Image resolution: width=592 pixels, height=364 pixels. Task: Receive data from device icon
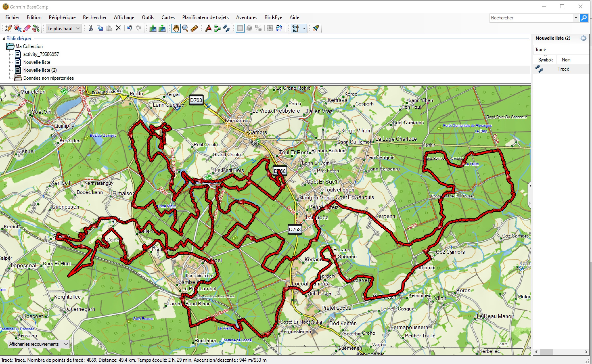tap(162, 28)
